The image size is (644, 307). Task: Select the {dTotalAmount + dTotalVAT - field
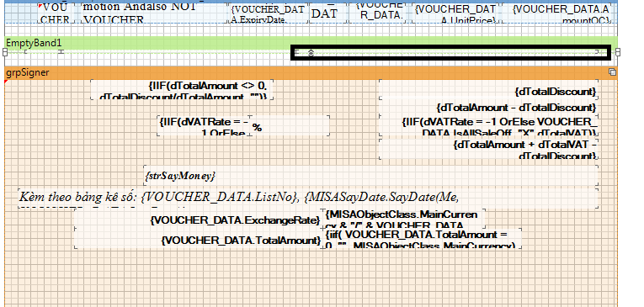click(488, 149)
